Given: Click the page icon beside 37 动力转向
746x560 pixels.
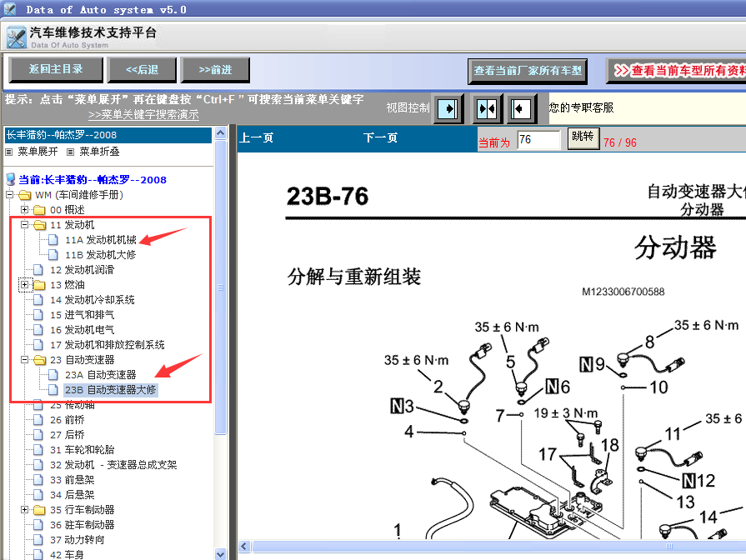Looking at the screenshot, I should pyautogui.click(x=38, y=540).
